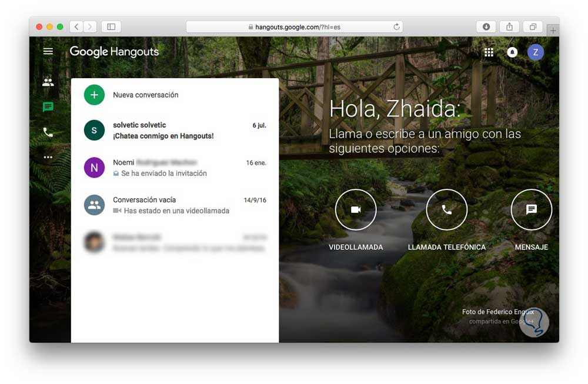Click the Se ha enviado la invitación text
The height and width of the screenshot is (384, 588).
pos(164,173)
